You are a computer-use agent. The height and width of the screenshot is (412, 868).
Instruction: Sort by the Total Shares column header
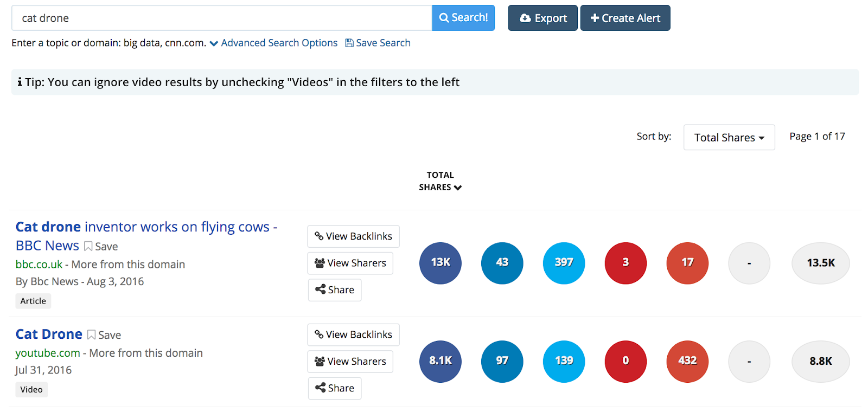coord(440,181)
